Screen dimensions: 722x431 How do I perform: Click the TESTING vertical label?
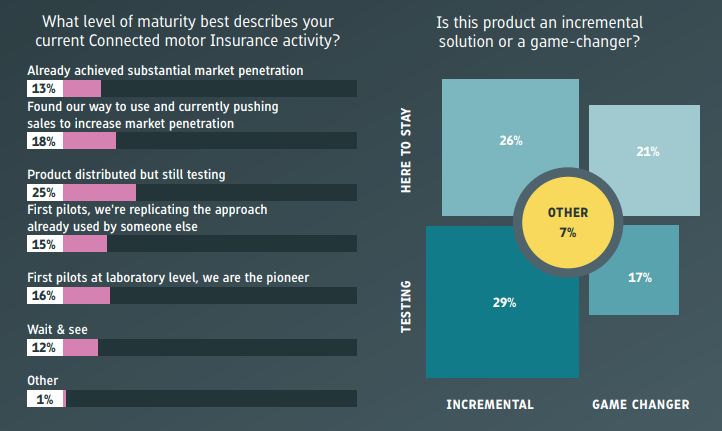tap(406, 307)
